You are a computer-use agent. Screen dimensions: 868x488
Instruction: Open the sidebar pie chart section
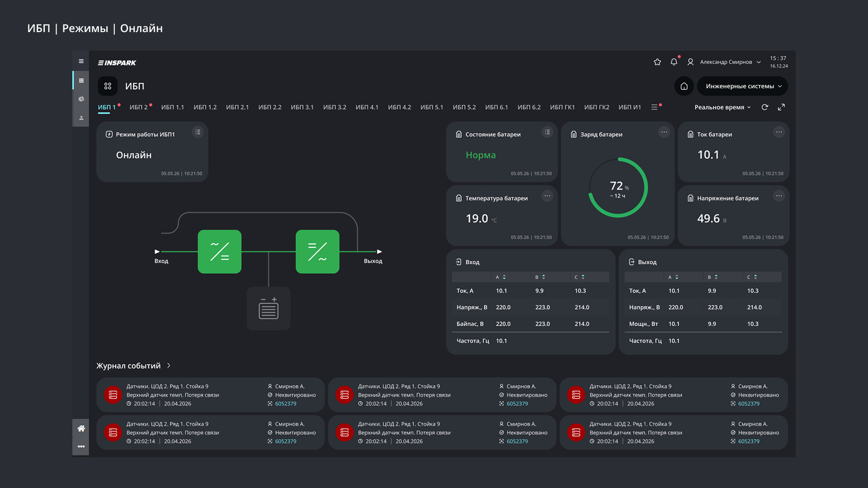(81, 99)
